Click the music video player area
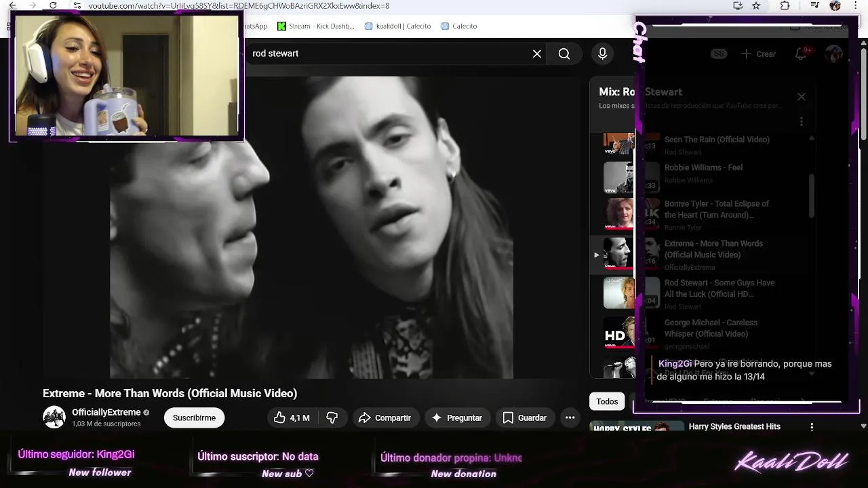Image resolution: width=868 pixels, height=488 pixels. pos(311,227)
